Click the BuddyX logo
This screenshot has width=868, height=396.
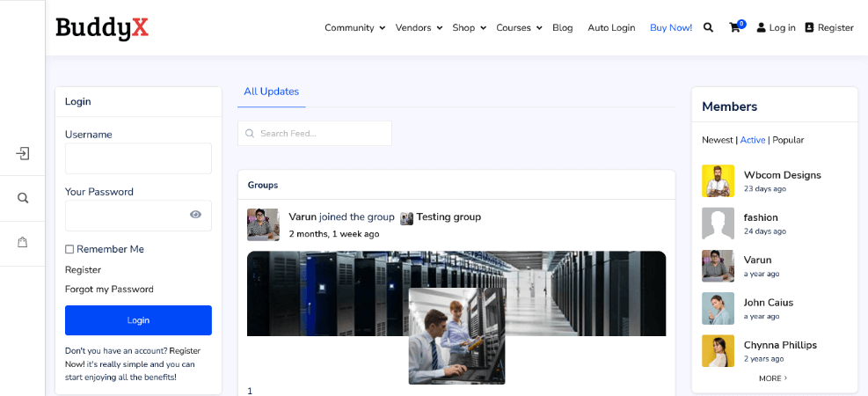click(x=102, y=27)
